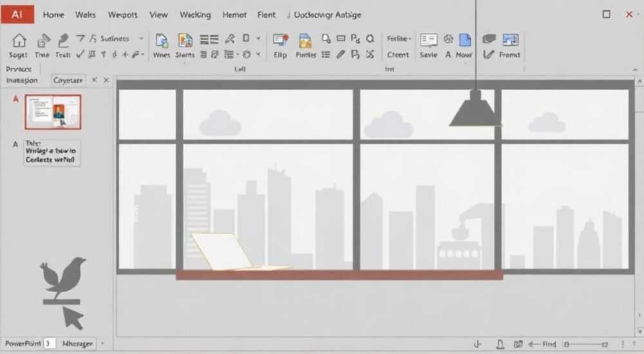Click the bell notification status icon

click(x=500, y=344)
